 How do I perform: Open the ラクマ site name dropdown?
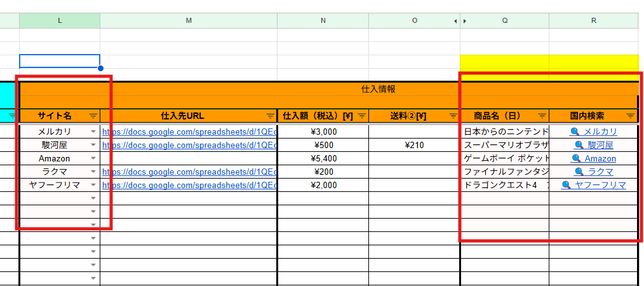[93, 172]
